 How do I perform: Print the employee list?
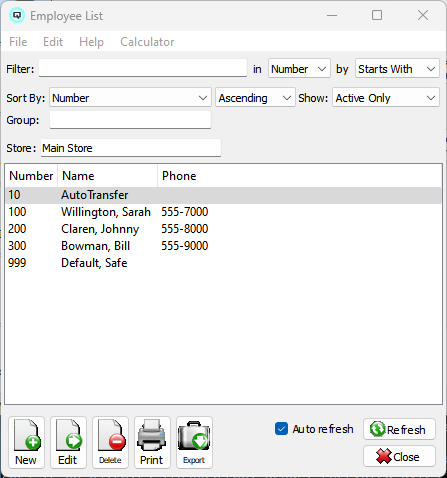point(152,442)
